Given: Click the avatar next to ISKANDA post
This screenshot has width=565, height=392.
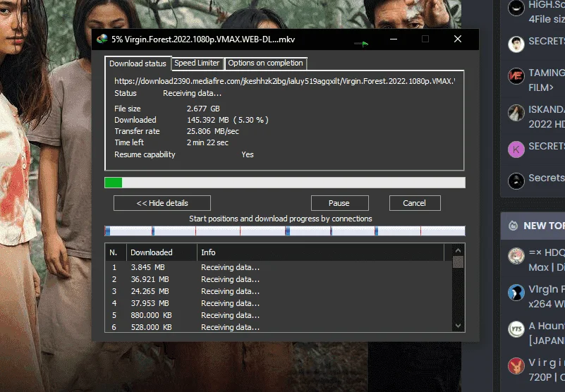Looking at the screenshot, I should [x=516, y=113].
